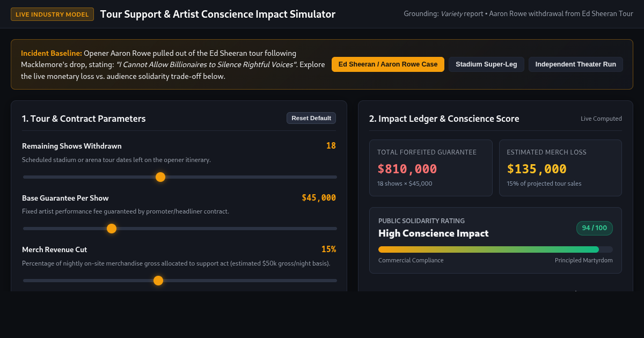The image size is (644, 338).
Task: Click the 15% of projected tour sales text
Action: click(544, 183)
